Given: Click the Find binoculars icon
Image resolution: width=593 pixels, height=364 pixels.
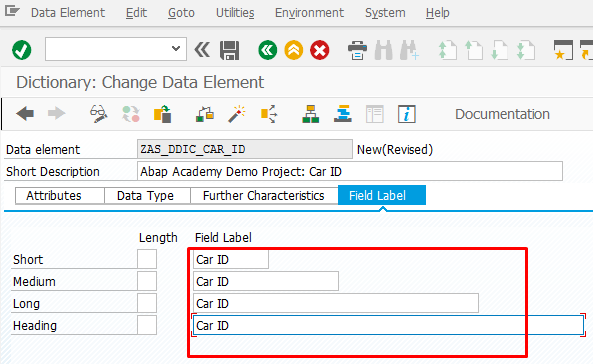Looking at the screenshot, I should [383, 50].
